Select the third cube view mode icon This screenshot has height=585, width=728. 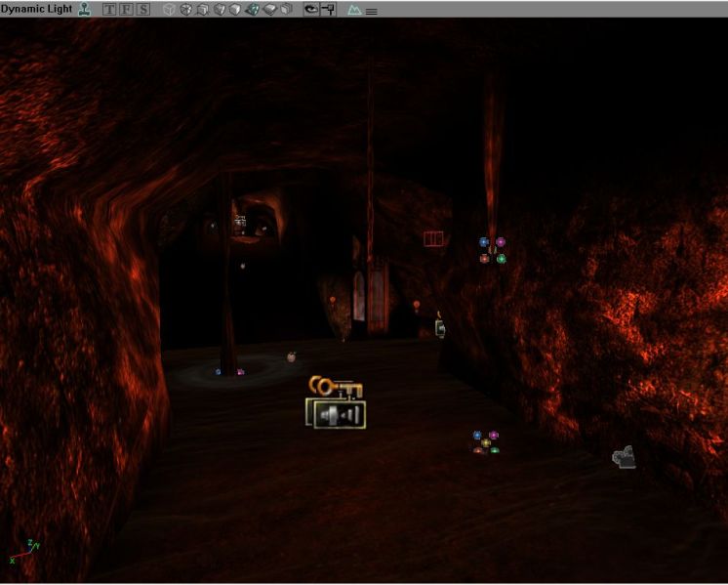202,10
